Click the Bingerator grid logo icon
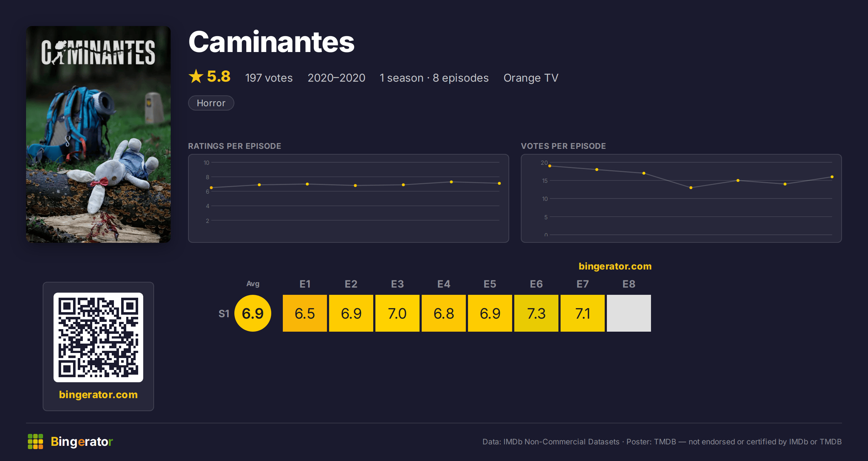 pos(35,441)
